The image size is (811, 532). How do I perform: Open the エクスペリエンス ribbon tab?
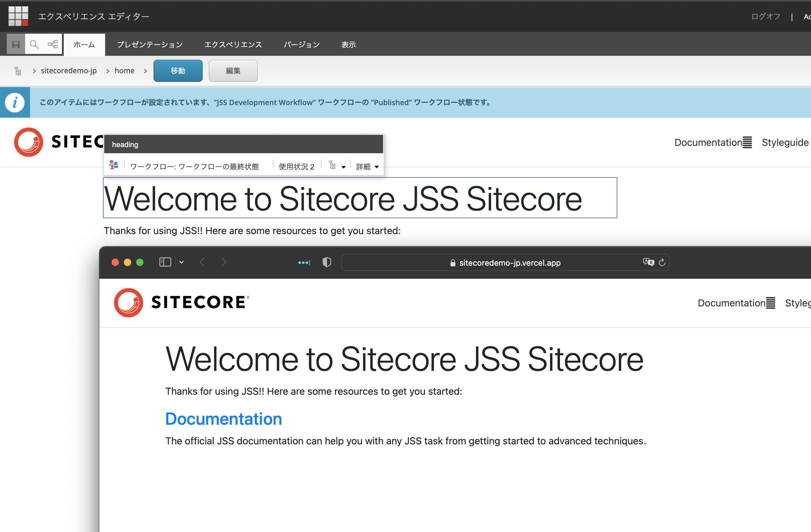coord(233,44)
